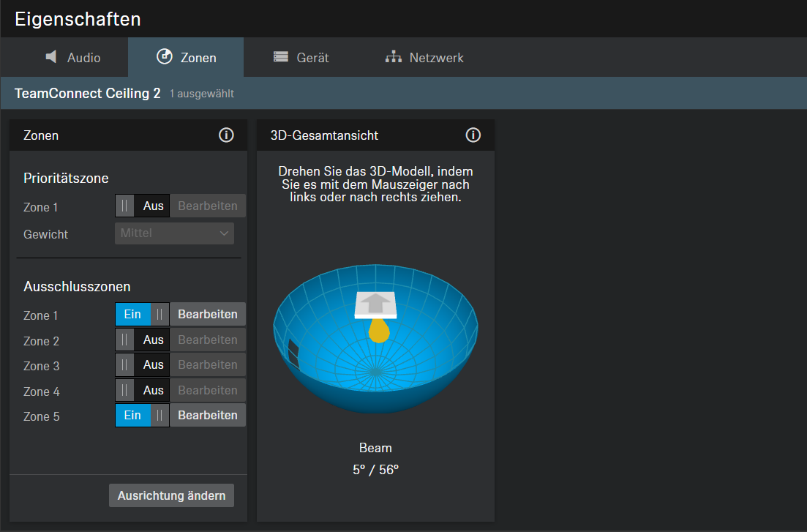Click the Gerät tab device icon

click(x=281, y=57)
